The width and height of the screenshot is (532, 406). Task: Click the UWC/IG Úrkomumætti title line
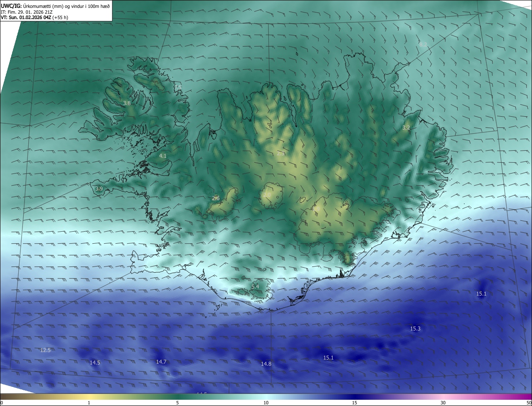(55, 6)
